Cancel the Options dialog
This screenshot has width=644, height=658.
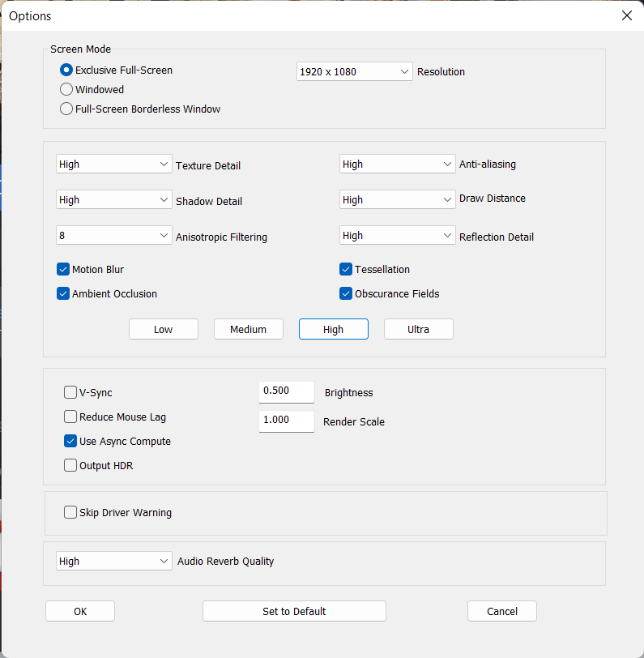tap(502, 611)
